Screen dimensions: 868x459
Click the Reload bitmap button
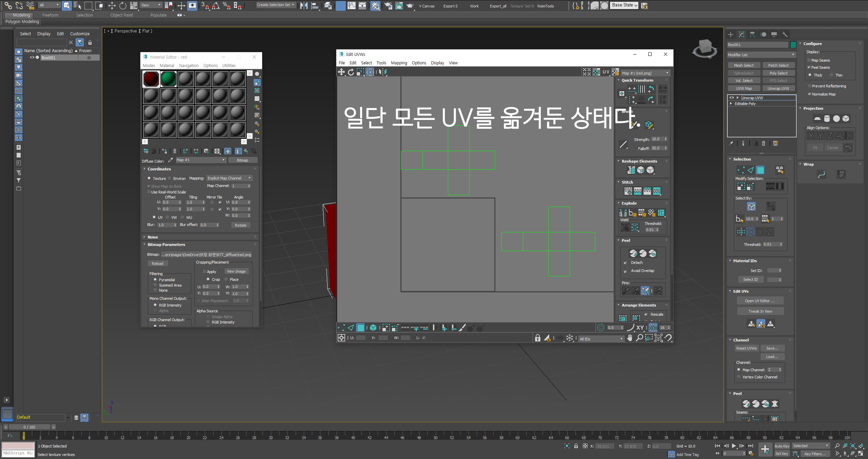pos(157,264)
